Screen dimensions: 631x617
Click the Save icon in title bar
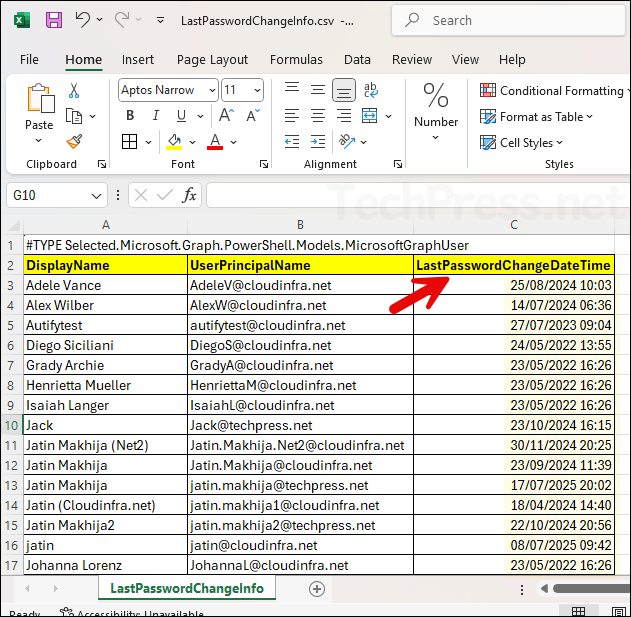(54, 20)
